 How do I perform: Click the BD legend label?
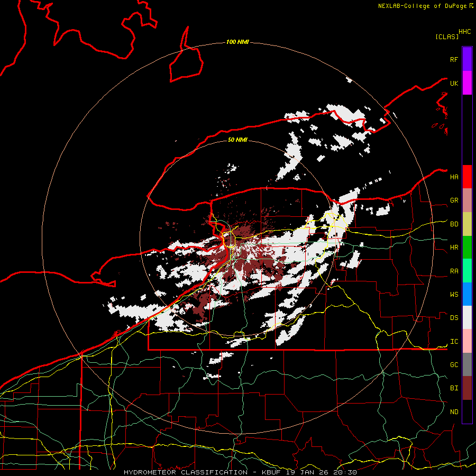tap(454, 224)
